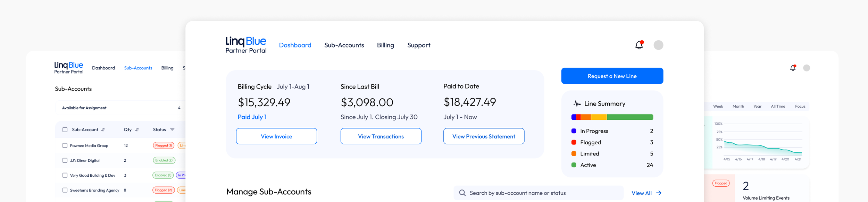Switch to the Support nav tab
The height and width of the screenshot is (202, 868).
point(419,45)
